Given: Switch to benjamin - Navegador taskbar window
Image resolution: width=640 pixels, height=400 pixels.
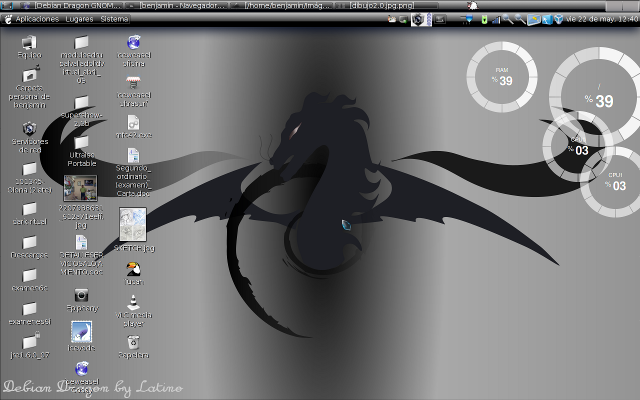Looking at the screenshot, I should 177,5.
